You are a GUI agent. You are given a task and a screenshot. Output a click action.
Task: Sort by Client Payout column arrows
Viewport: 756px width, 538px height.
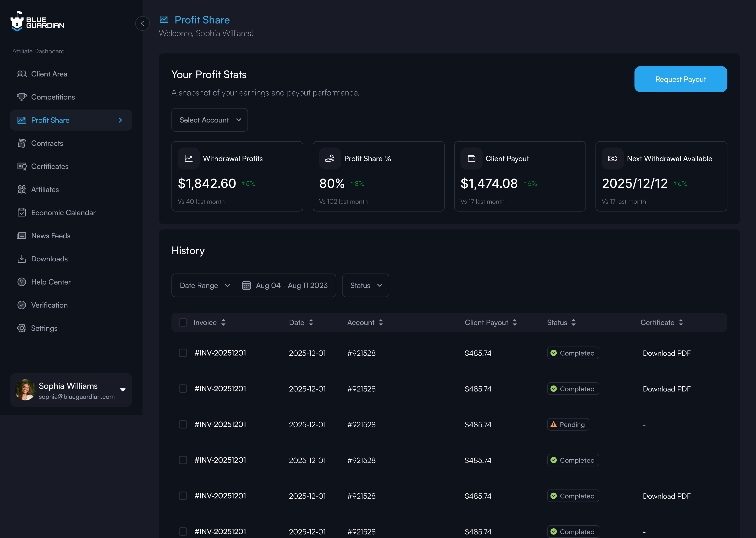515,322
